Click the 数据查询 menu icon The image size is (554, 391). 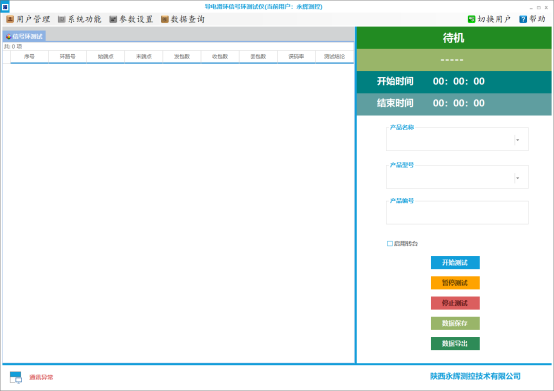pyautogui.click(x=165, y=19)
